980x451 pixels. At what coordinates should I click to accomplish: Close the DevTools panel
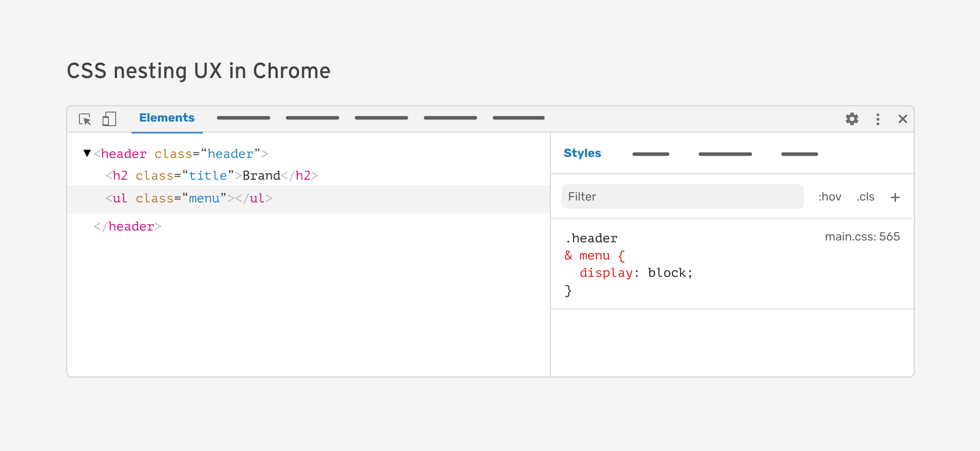(x=902, y=119)
